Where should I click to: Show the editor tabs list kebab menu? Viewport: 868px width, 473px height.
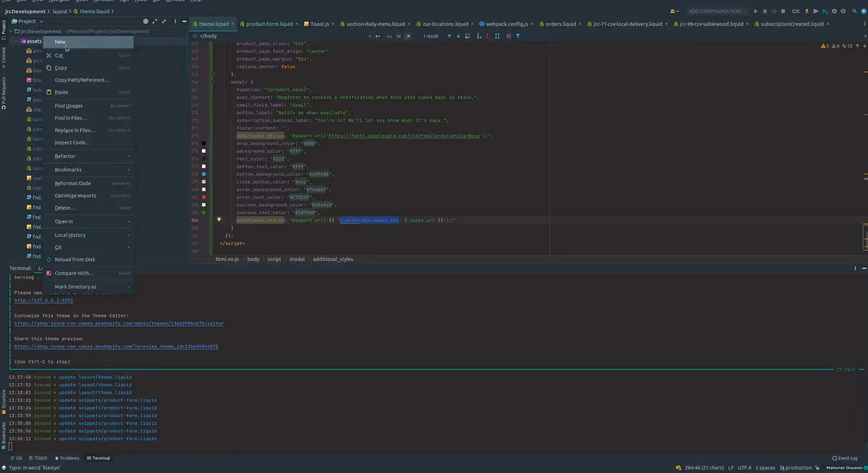point(864,24)
